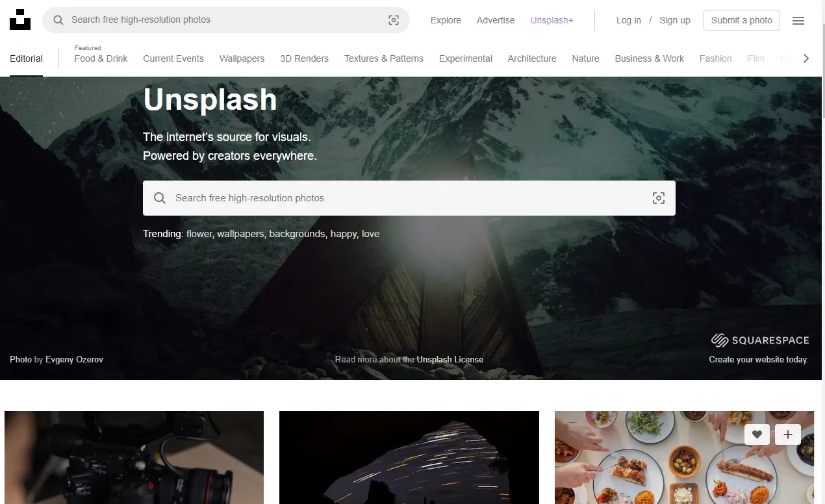Go to the Experimental category
This screenshot has height=504, width=825.
pos(466,58)
